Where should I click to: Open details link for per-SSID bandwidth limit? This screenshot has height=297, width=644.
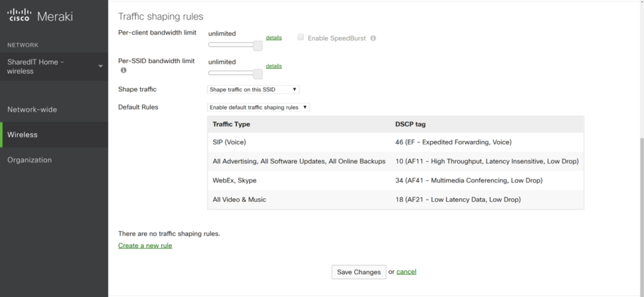274,66
